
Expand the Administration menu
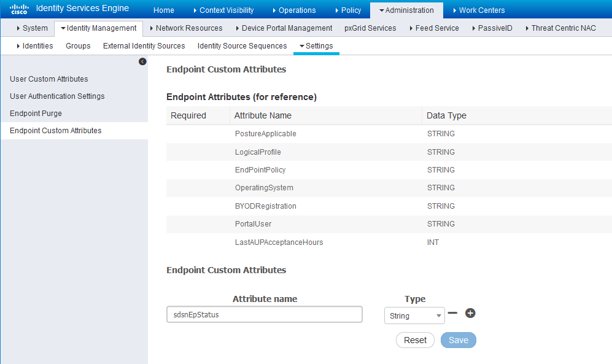[406, 10]
